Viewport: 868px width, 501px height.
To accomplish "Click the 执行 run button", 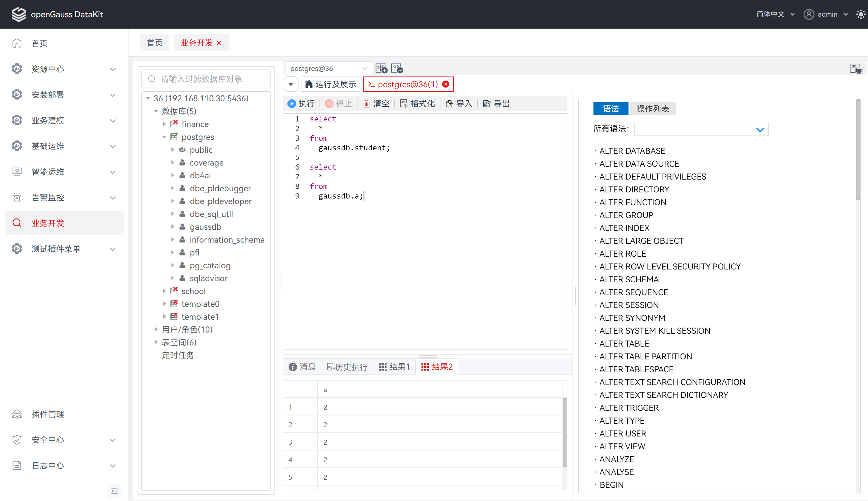I will tap(301, 104).
